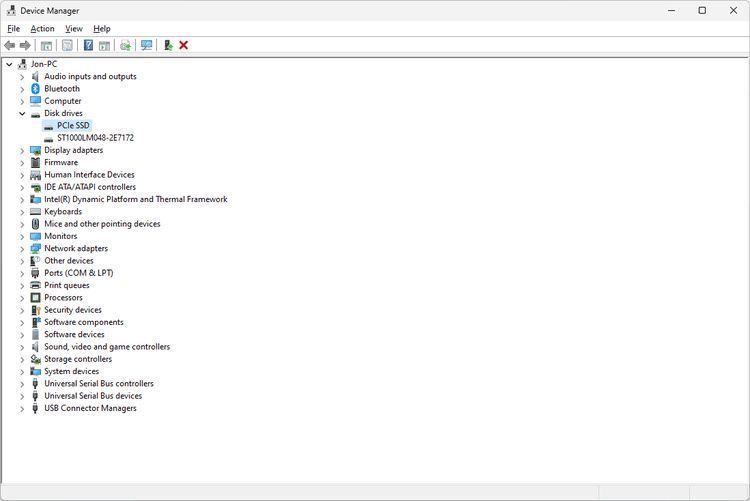Click the PCIe SSD drive icon

coord(48,126)
